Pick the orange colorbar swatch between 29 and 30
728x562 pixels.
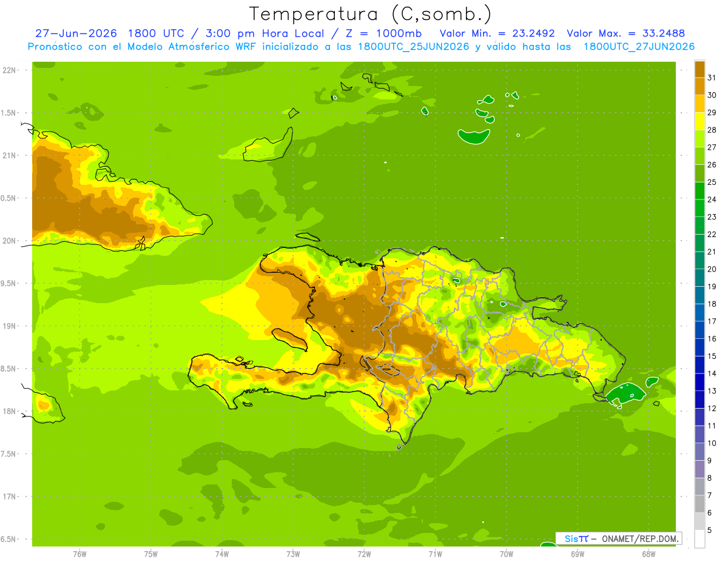(x=699, y=104)
